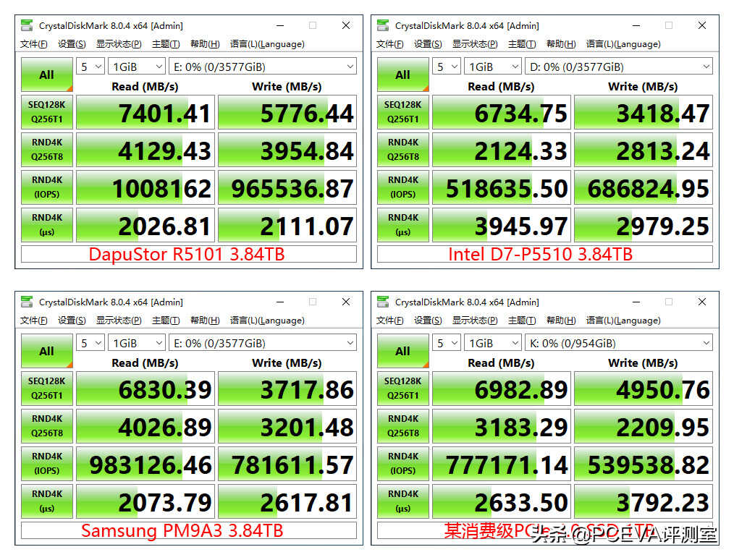Open E: drive selector in DapuStor R5101 window
Screen dimensions: 734x560
coord(263,67)
